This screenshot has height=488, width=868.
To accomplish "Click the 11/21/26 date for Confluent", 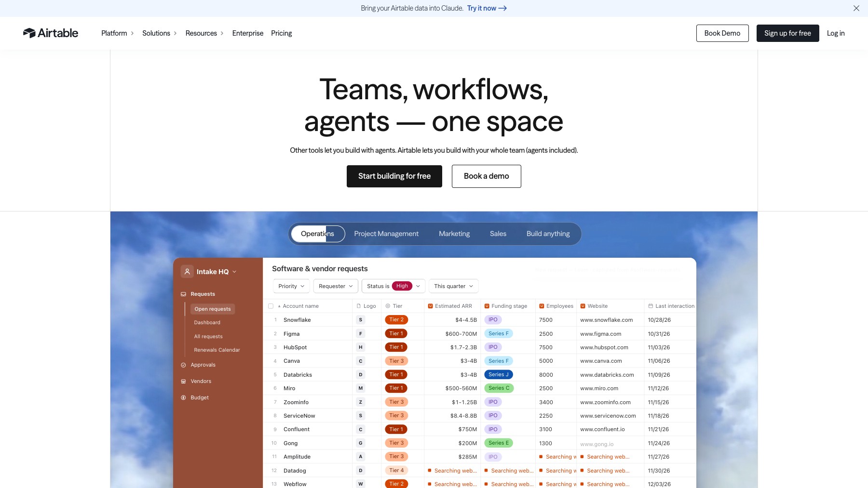I will coord(659,429).
